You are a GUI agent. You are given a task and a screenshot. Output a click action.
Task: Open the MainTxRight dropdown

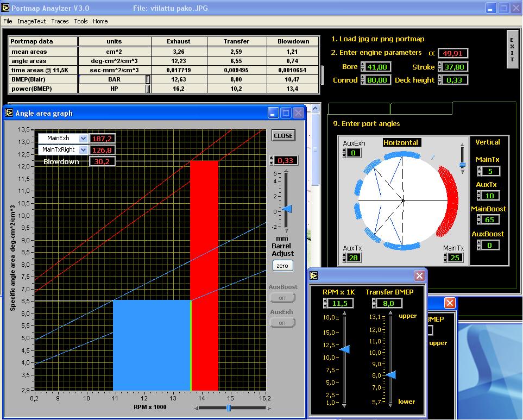[83, 150]
